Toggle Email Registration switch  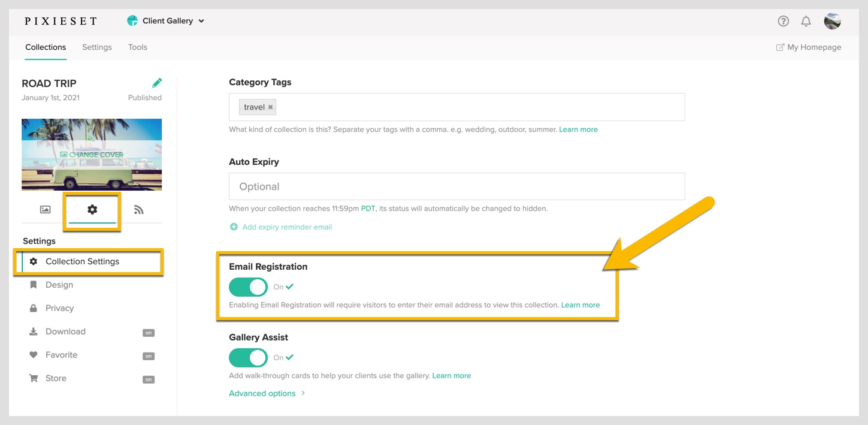248,287
